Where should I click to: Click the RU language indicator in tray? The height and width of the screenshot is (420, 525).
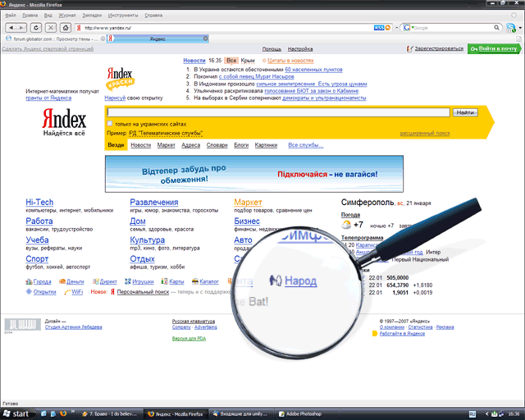[472, 414]
